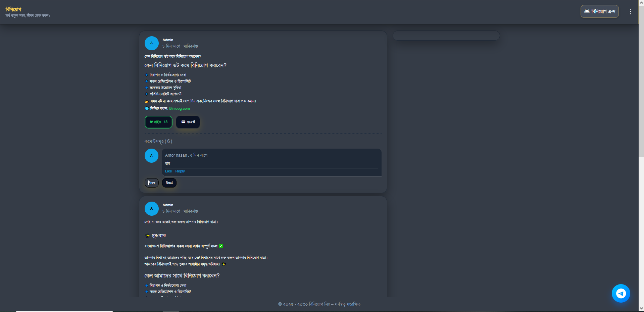Expand the কমেন্টসমূহ (6) comments heading
Viewport: 644px width, 312px height.
[158, 142]
